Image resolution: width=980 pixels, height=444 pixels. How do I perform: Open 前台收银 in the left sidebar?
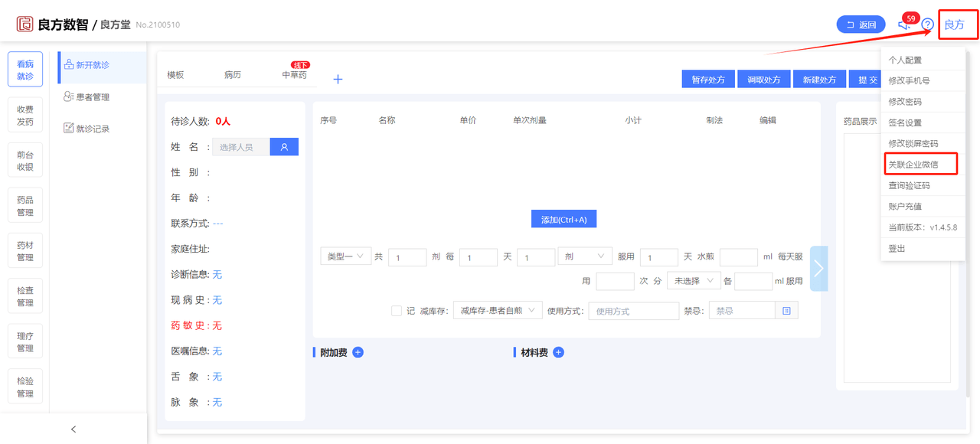pyautogui.click(x=25, y=161)
